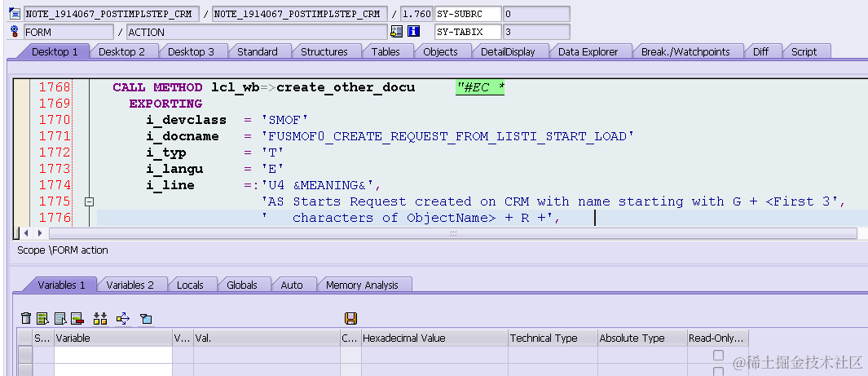This screenshot has width=868, height=376.
Task: Switch to Desktop 3 tab
Action: (191, 51)
